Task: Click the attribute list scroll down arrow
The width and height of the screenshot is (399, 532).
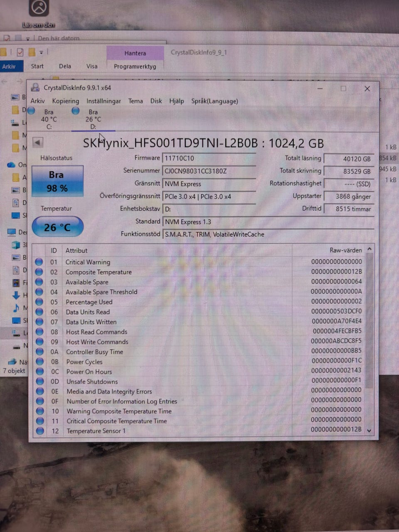Action: [369, 431]
